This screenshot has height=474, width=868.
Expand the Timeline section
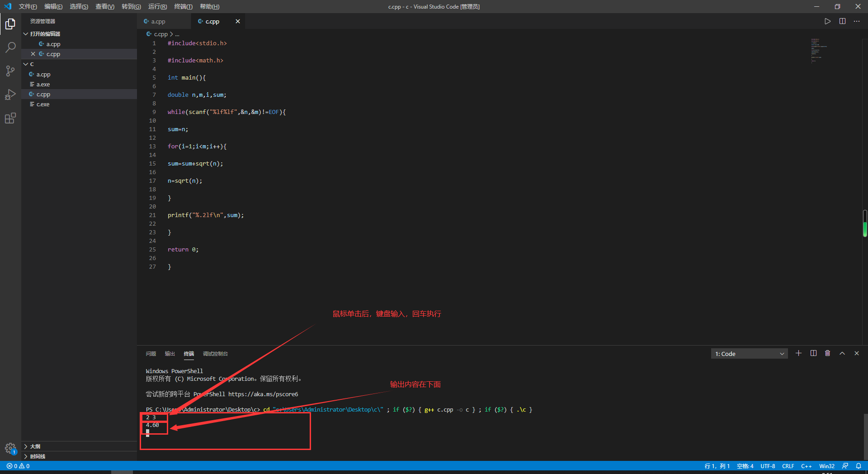coord(26,456)
